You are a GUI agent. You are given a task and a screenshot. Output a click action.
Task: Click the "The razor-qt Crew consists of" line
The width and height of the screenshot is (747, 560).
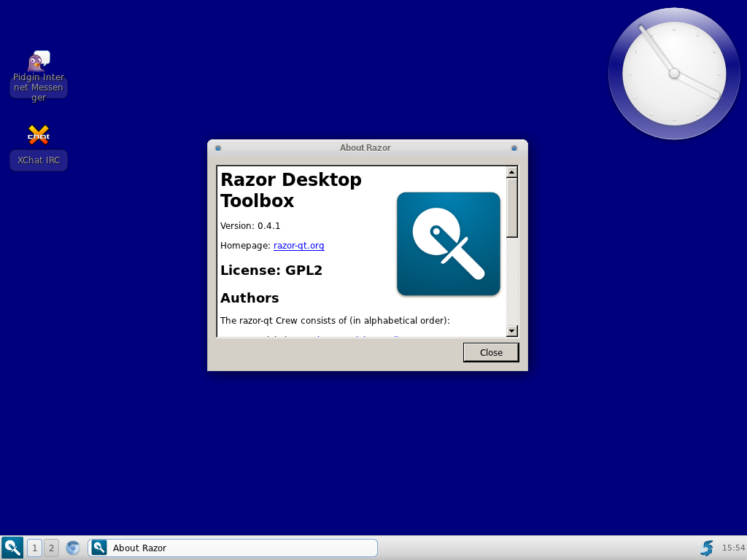pyautogui.click(x=335, y=321)
